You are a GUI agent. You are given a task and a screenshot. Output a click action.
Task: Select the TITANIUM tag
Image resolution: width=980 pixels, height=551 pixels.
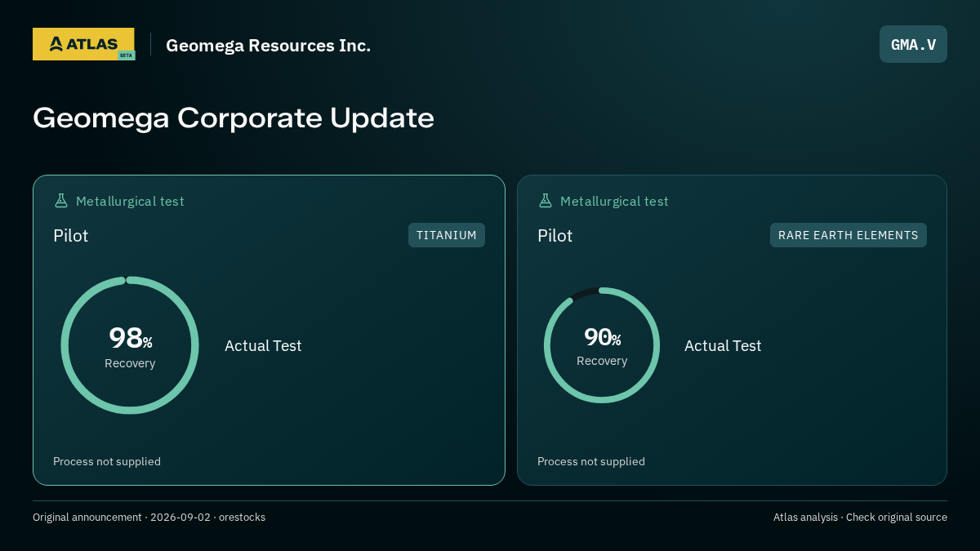point(447,235)
